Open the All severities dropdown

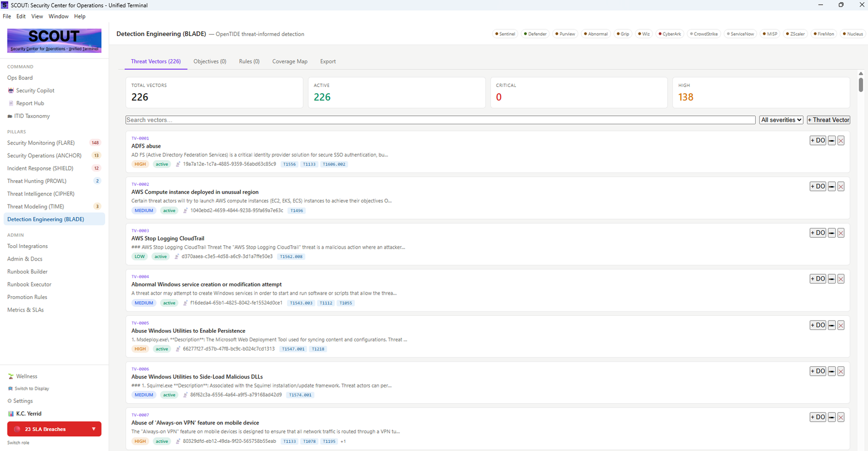(781, 120)
